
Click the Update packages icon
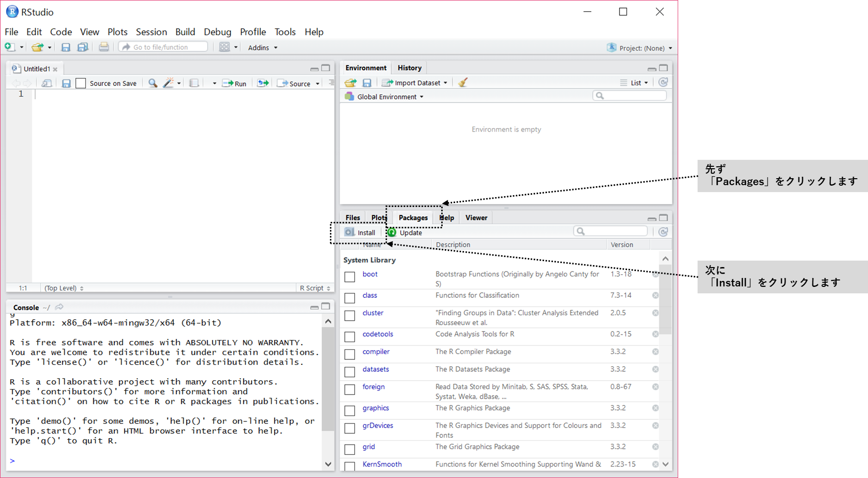coord(392,232)
